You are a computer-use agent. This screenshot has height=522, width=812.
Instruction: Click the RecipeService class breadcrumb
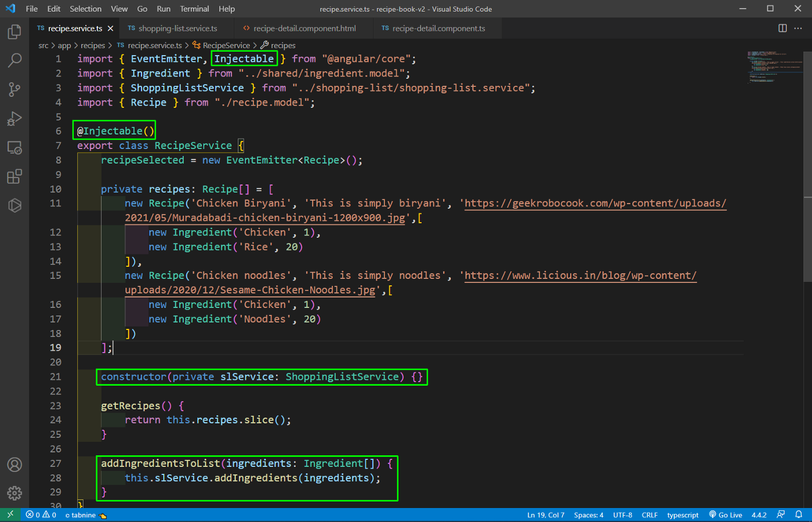[x=222, y=45]
